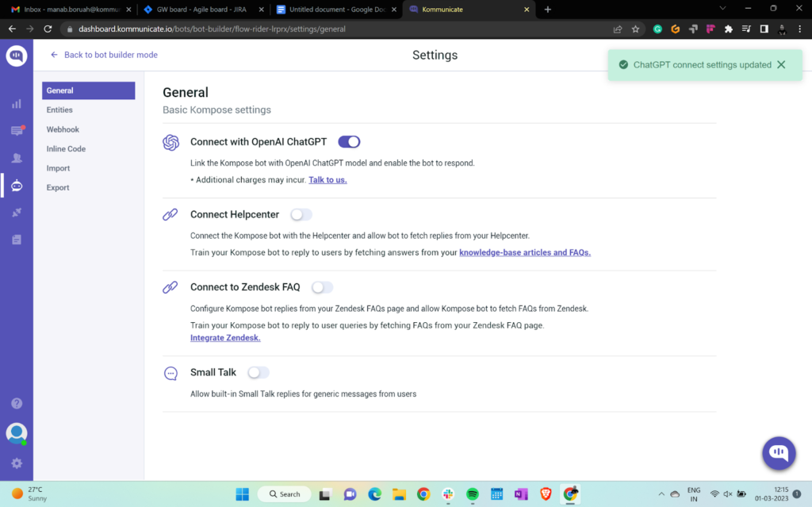Open Spotify from the taskbar
This screenshot has height=507, width=812.
tap(473, 494)
